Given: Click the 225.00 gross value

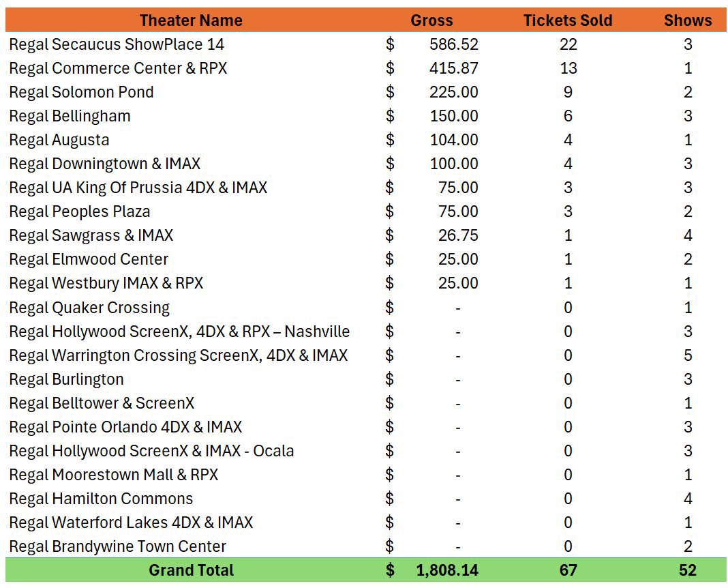Looking at the screenshot, I should 453,92.
